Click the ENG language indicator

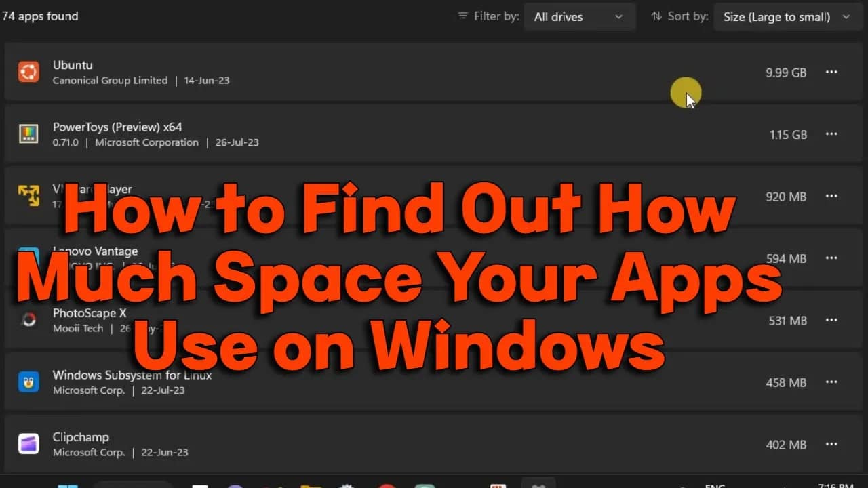(715, 486)
